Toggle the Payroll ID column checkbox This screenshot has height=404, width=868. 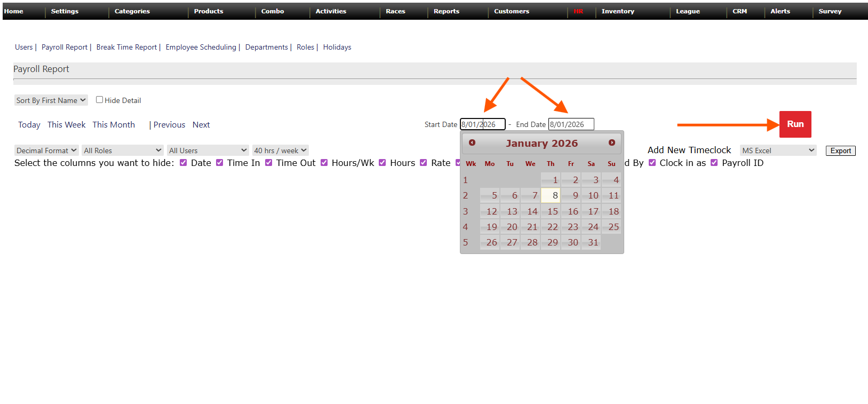pos(714,163)
